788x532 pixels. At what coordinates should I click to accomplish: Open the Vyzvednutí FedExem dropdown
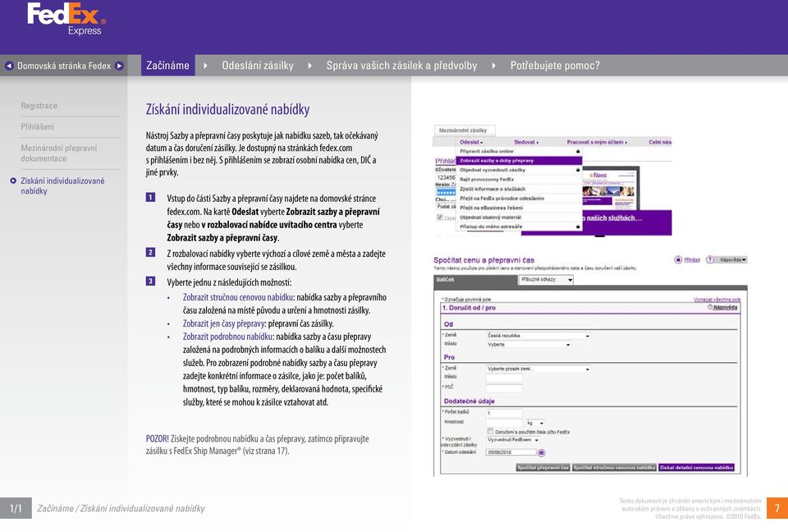point(512,439)
